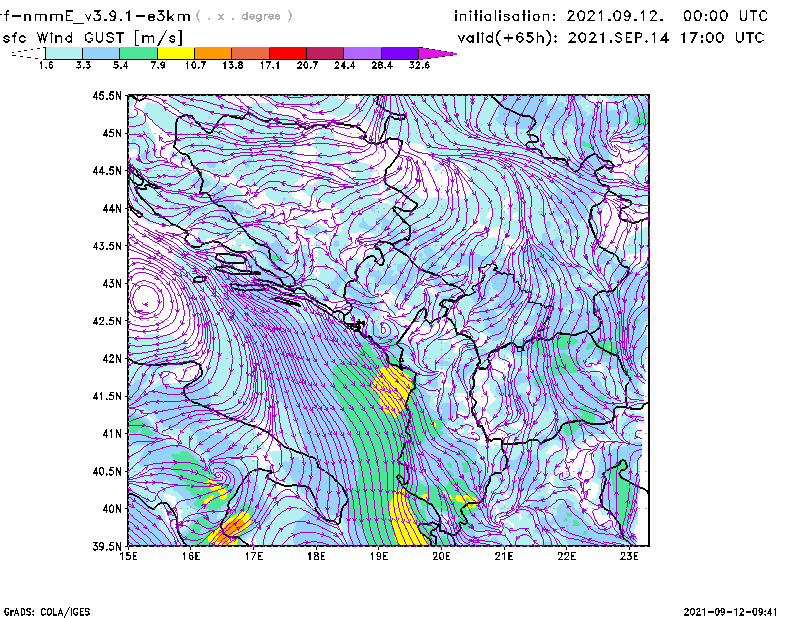The width and height of the screenshot is (800, 618).
Task: Click the 44.5N latitude label
Action: pos(107,170)
